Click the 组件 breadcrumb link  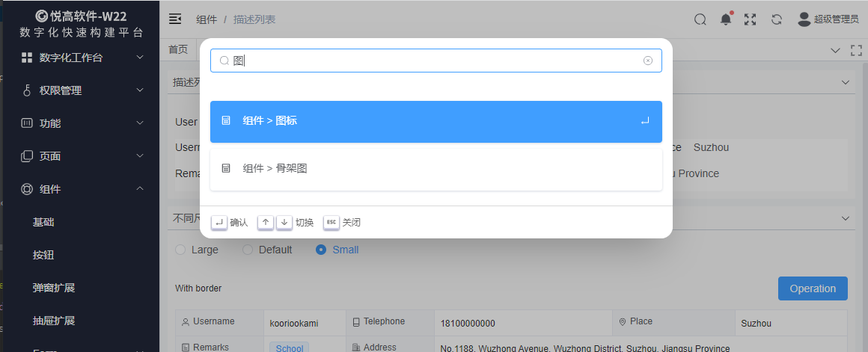pos(206,20)
